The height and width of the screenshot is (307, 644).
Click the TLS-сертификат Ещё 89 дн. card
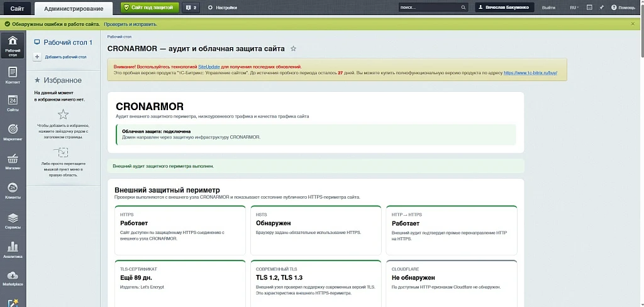click(x=180, y=284)
